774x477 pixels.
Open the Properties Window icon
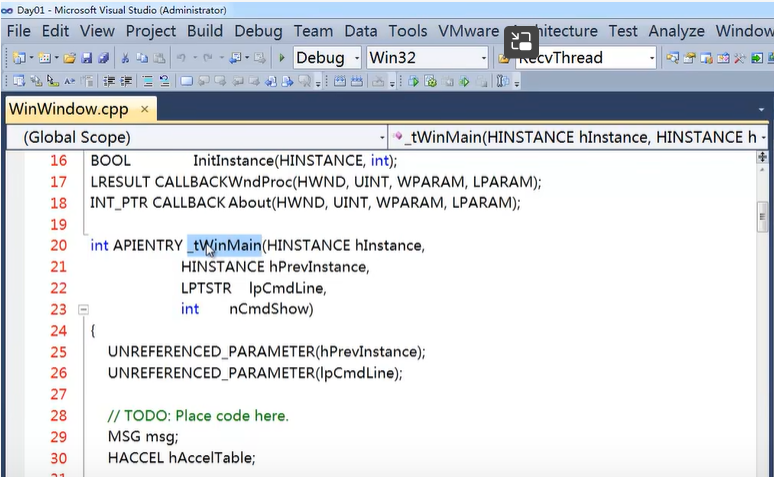point(689,58)
